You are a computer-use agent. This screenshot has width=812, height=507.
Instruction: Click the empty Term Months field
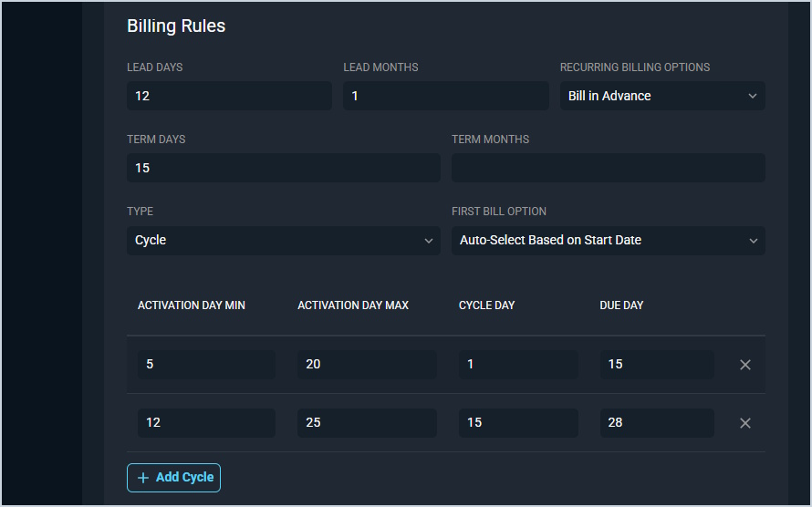click(608, 168)
